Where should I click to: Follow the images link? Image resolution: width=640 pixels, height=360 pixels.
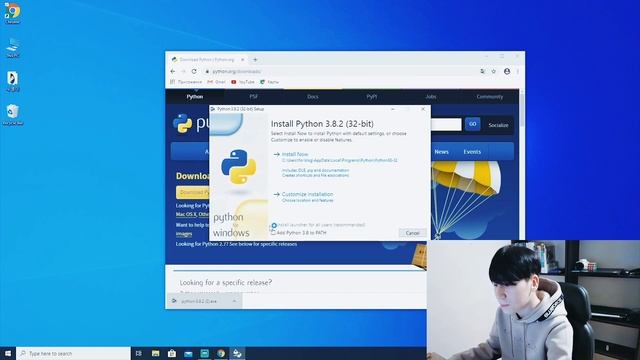click(x=184, y=234)
